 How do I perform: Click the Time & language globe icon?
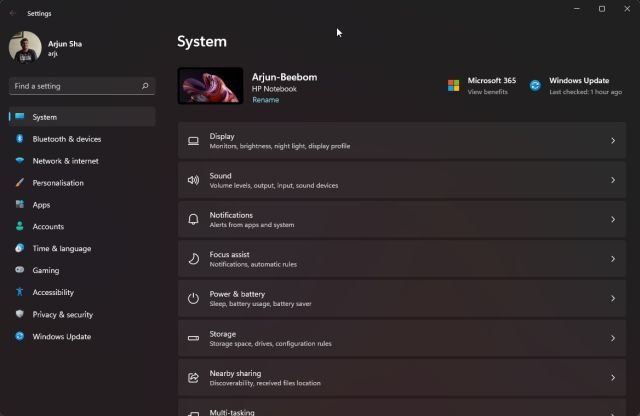20,248
